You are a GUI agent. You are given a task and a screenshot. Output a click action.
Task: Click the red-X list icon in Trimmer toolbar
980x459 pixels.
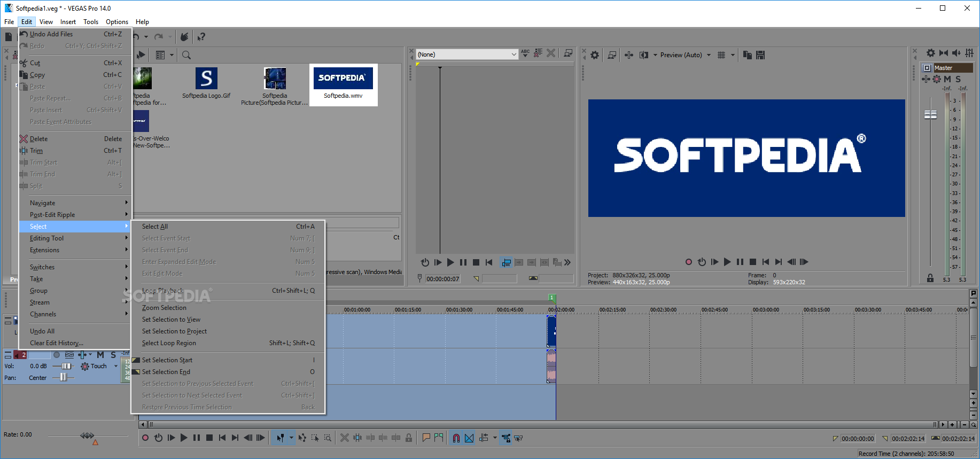click(x=538, y=53)
